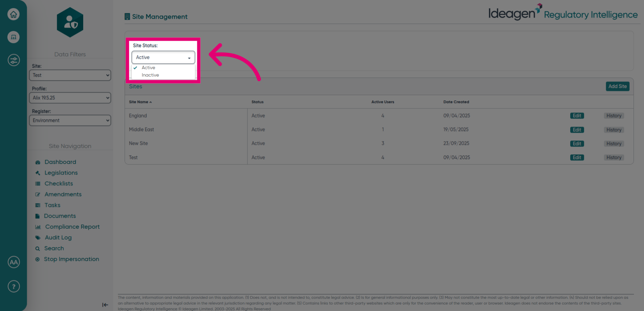This screenshot has width=644, height=311.
Task: Click the Site Management building icon
Action: (x=127, y=16)
